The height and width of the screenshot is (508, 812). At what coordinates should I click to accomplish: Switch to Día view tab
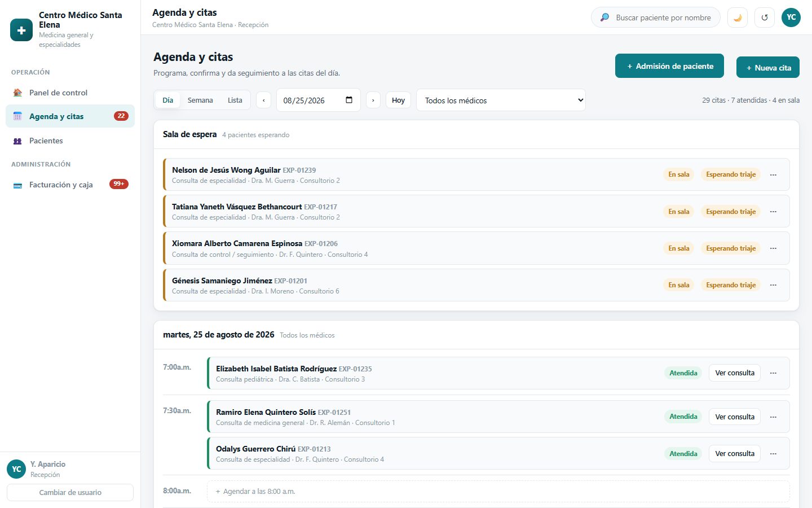tap(168, 100)
